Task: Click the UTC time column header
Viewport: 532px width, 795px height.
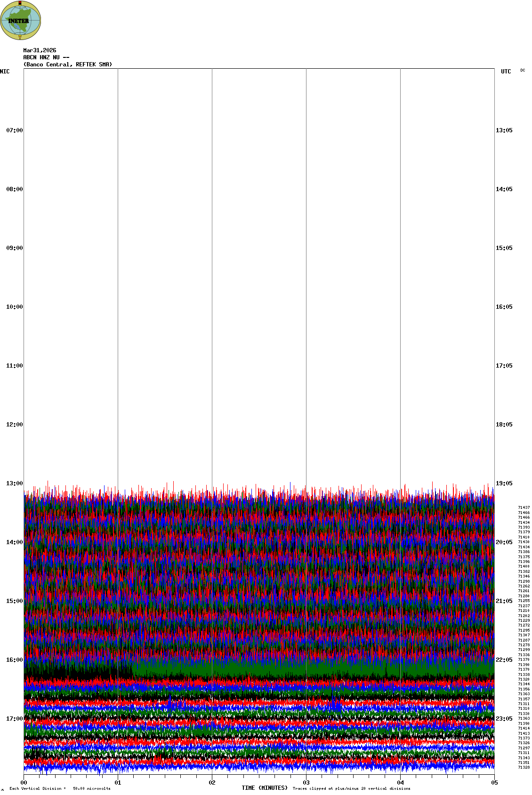Action: (506, 72)
